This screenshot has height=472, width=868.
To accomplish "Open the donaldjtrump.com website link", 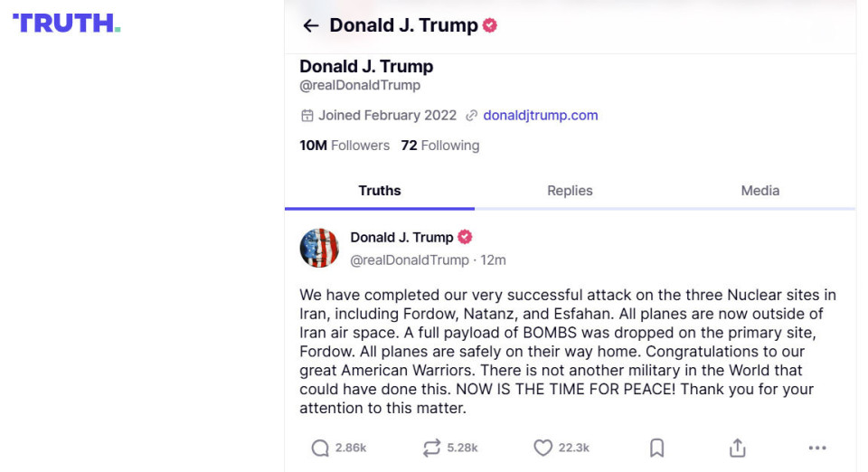I will [541, 116].
